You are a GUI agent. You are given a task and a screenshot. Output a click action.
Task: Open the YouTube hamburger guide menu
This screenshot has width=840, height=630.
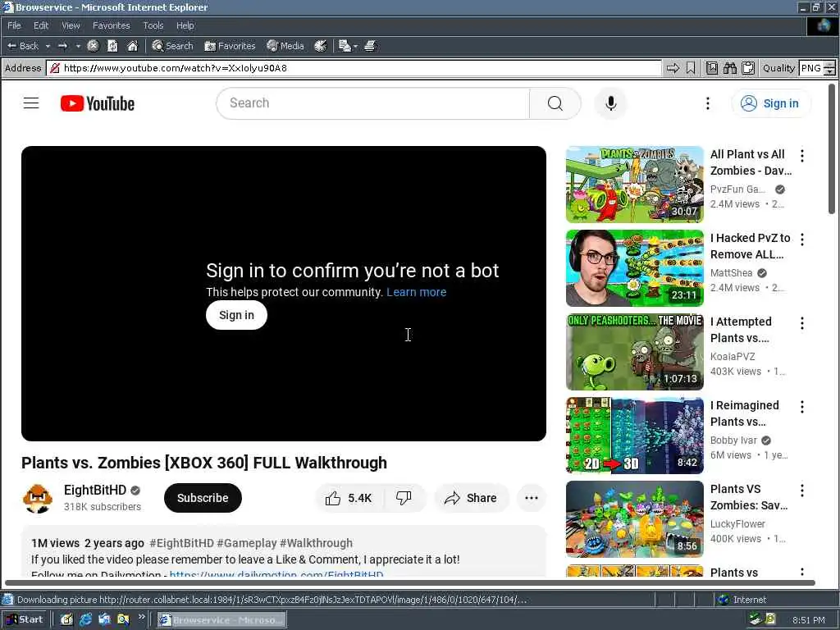31,103
